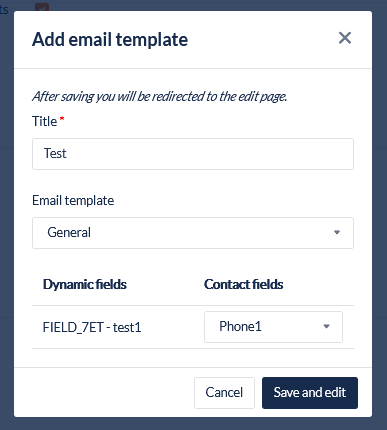Expand the Phone1 contact field dropdown
The height and width of the screenshot is (430, 387).
273,327
